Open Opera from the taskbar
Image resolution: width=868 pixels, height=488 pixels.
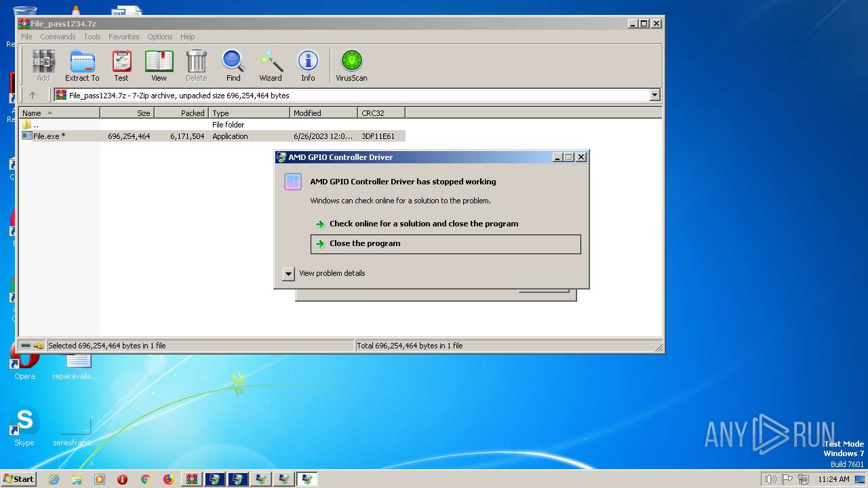point(122,479)
